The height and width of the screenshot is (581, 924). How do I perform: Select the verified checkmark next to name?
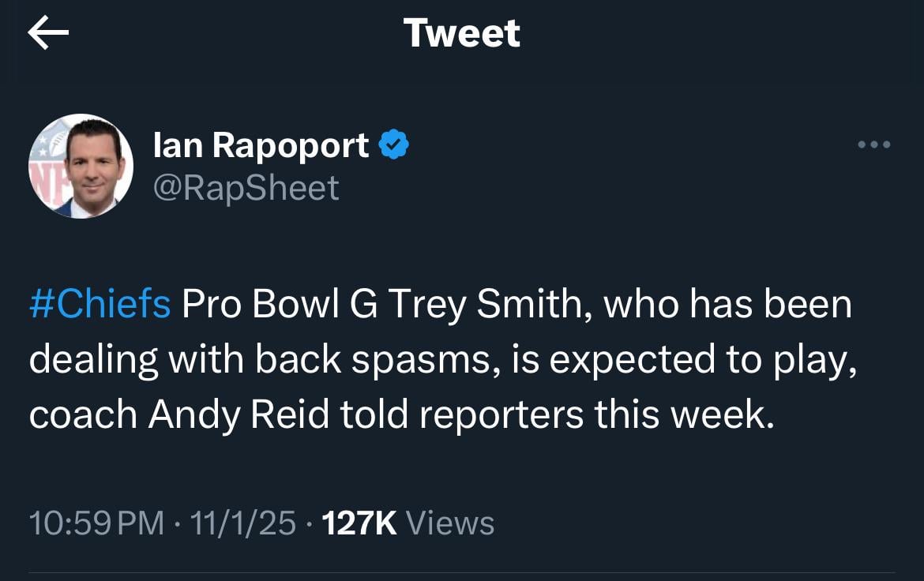pos(394,143)
